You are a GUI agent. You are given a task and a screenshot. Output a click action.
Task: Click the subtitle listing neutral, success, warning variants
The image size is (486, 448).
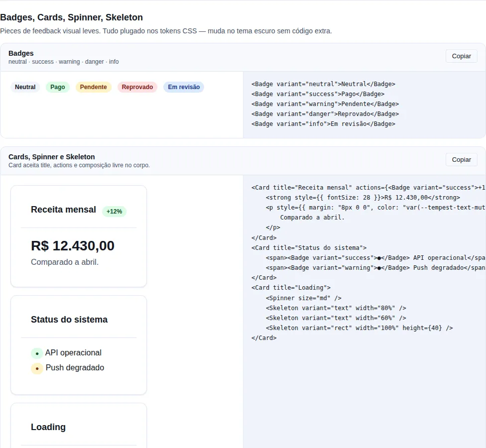[x=64, y=62]
